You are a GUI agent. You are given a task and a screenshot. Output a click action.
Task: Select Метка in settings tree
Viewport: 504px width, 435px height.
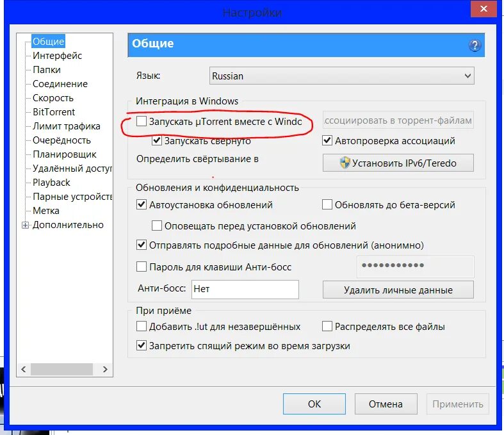[x=46, y=211]
